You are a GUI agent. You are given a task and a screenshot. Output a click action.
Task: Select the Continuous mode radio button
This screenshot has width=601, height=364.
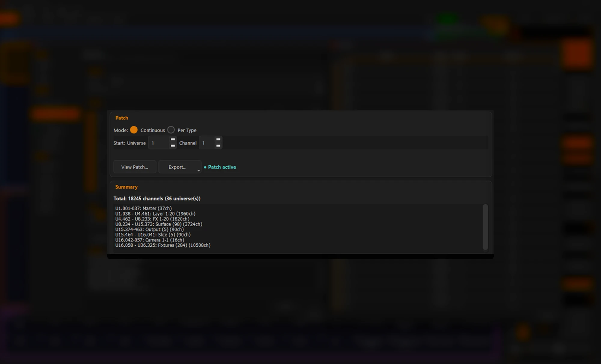coord(134,130)
